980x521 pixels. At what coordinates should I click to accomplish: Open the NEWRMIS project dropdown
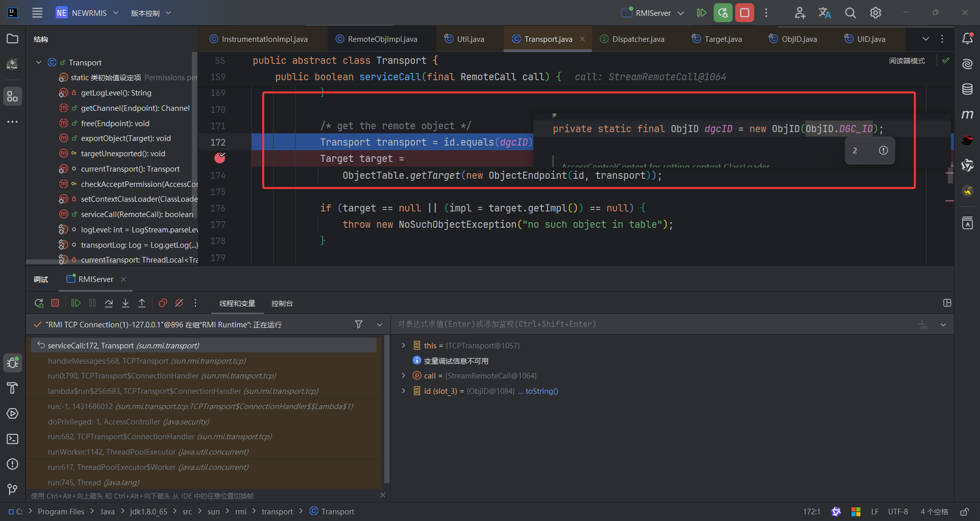(x=87, y=13)
